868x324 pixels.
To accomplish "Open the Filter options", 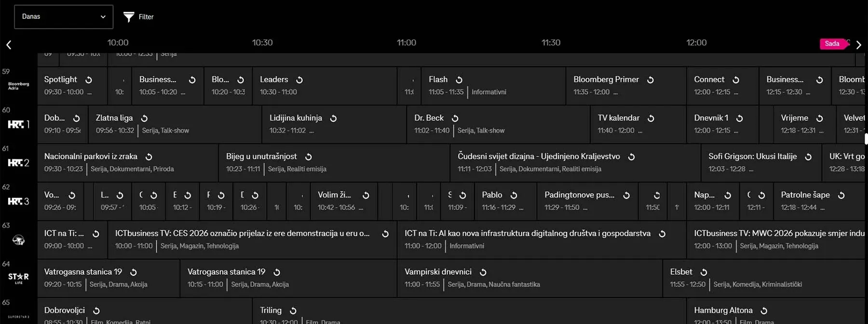I will tap(138, 17).
